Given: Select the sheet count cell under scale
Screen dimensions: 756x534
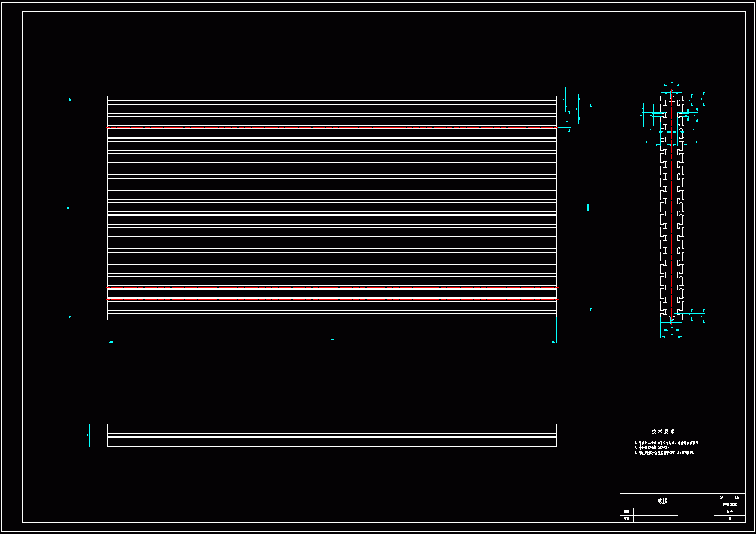Looking at the screenshot, I should 730,504.
